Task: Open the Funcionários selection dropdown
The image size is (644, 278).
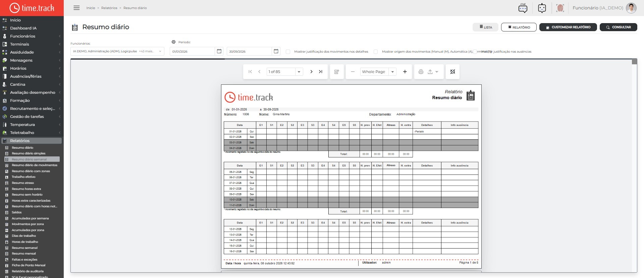Action: [x=117, y=51]
